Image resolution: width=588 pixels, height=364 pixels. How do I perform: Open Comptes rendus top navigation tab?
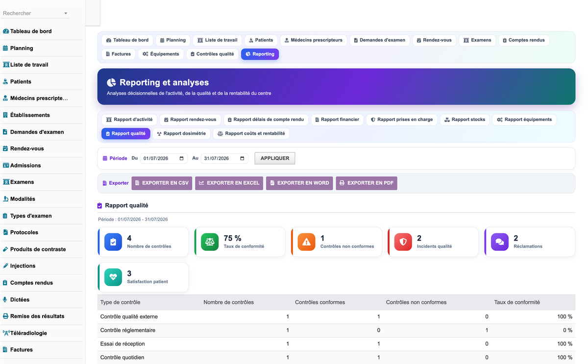pos(524,40)
